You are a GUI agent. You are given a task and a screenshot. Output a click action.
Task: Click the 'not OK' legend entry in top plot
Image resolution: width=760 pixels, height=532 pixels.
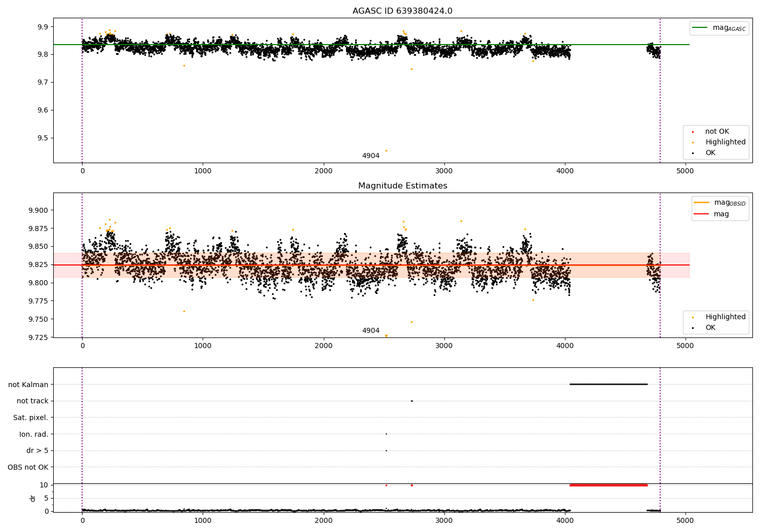pos(717,132)
